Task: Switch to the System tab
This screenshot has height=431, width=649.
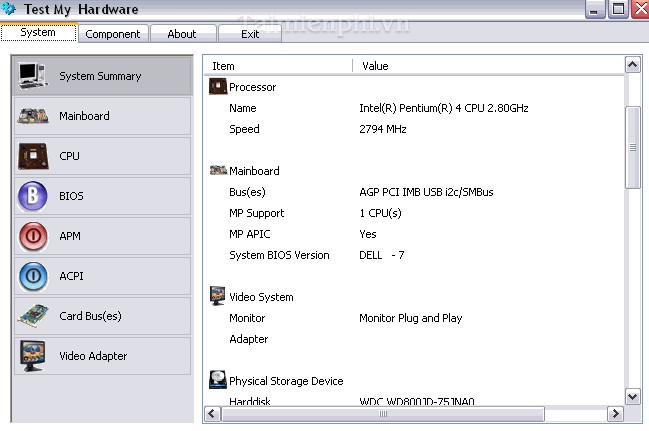Action: 38,32
